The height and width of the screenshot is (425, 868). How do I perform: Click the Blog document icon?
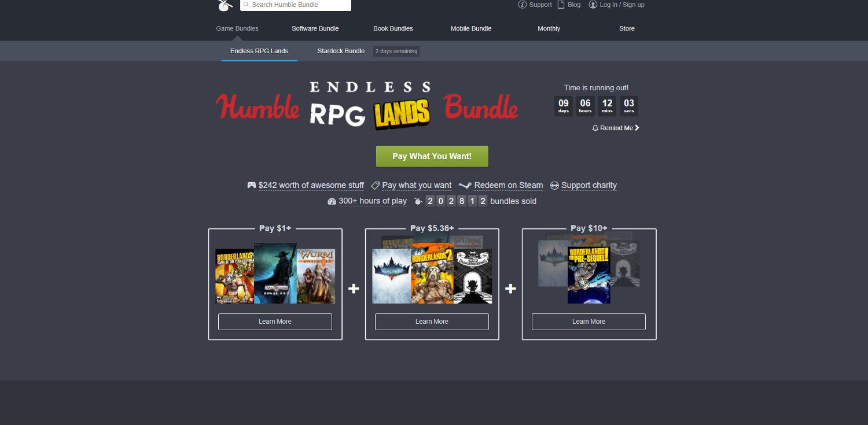click(x=561, y=5)
